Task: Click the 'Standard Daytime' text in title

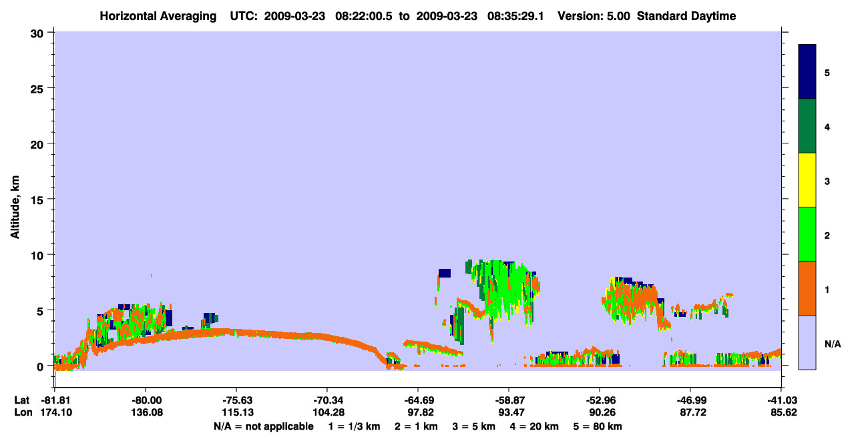Action: [x=686, y=17]
